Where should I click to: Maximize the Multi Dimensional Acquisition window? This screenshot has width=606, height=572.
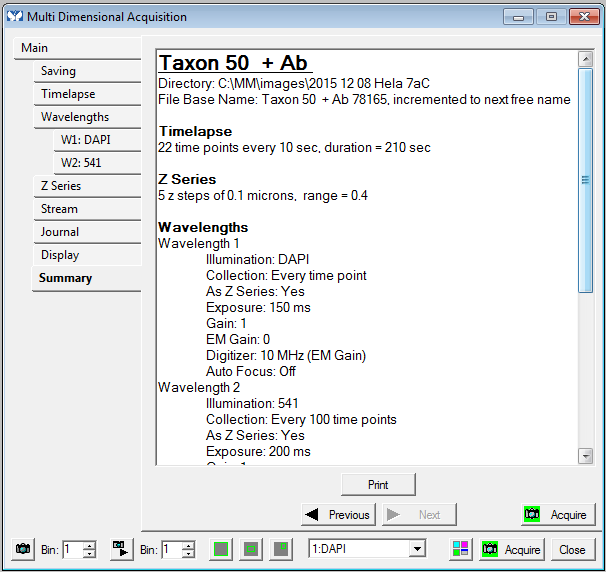point(551,17)
